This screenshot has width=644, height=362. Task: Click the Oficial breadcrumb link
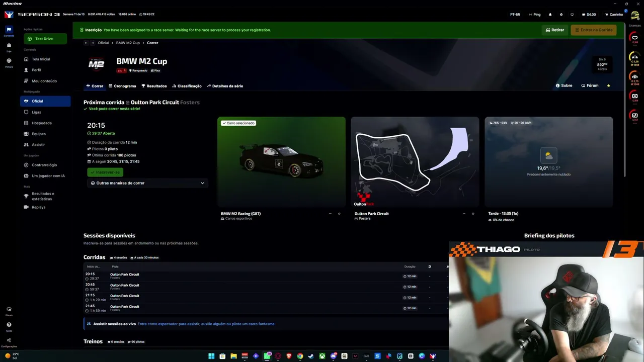click(x=103, y=43)
